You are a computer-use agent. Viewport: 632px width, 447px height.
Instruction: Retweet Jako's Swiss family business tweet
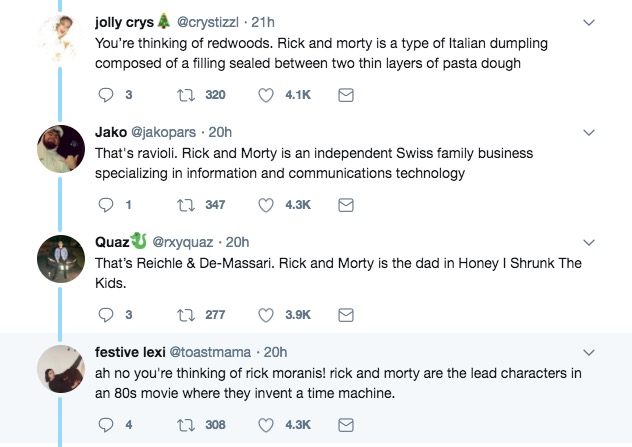click(184, 204)
